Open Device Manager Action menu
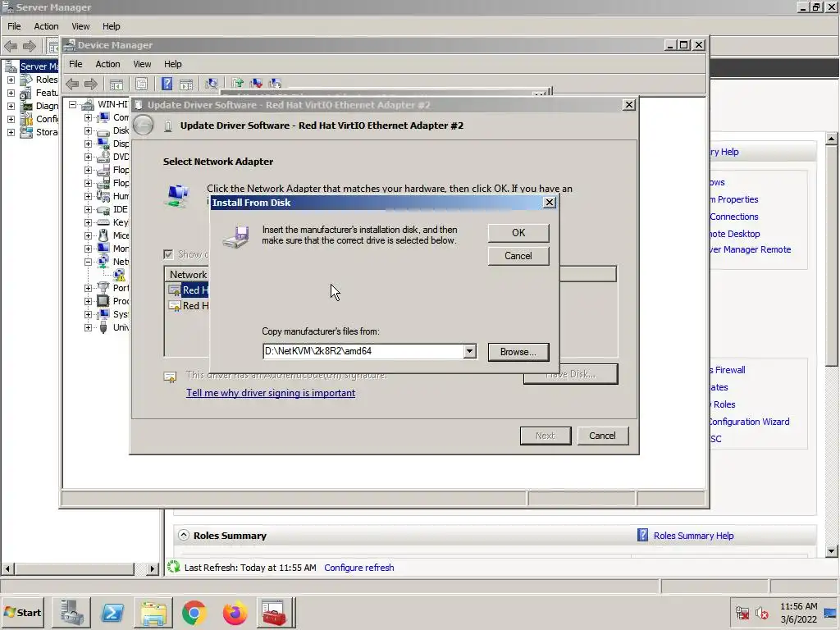The width and height of the screenshot is (840, 630). [107, 64]
